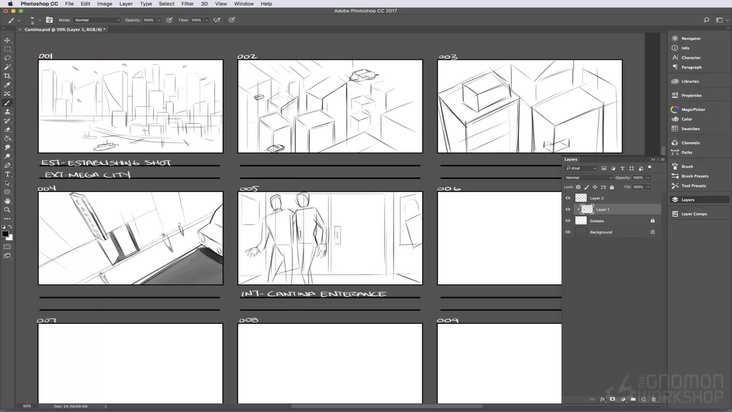Click the foreground color swatch

(5, 233)
